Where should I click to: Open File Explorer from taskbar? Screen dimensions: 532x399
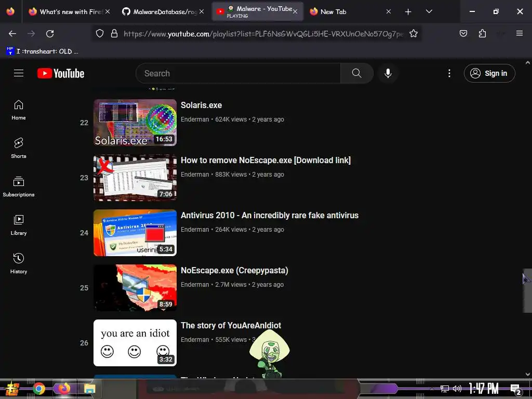click(x=89, y=389)
